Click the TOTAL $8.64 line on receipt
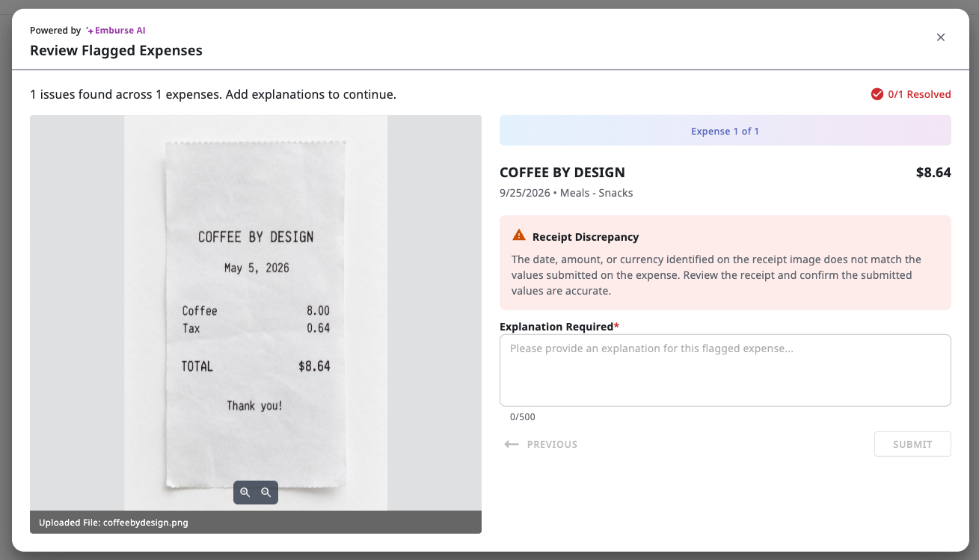 click(256, 366)
